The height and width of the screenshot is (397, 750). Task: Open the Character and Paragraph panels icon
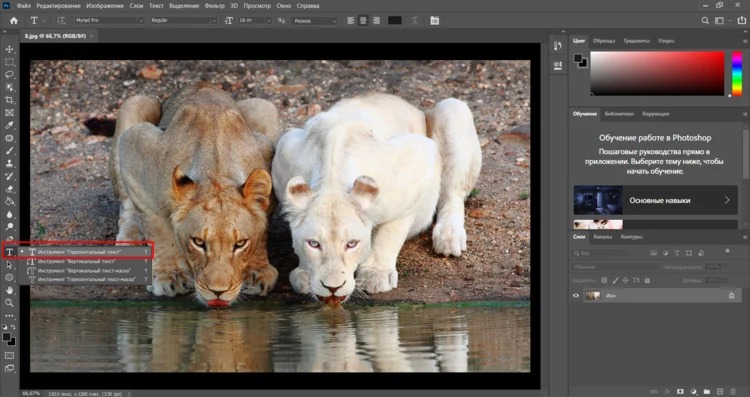coord(434,21)
